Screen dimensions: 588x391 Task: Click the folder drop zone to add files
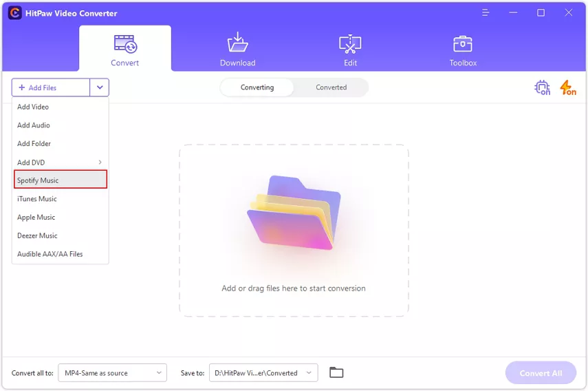pyautogui.click(x=294, y=231)
